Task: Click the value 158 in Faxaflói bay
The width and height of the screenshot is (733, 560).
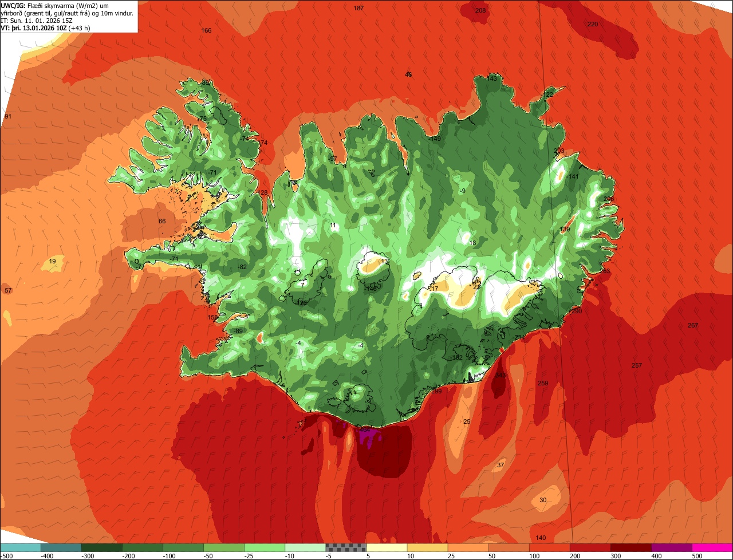Action: [212, 317]
